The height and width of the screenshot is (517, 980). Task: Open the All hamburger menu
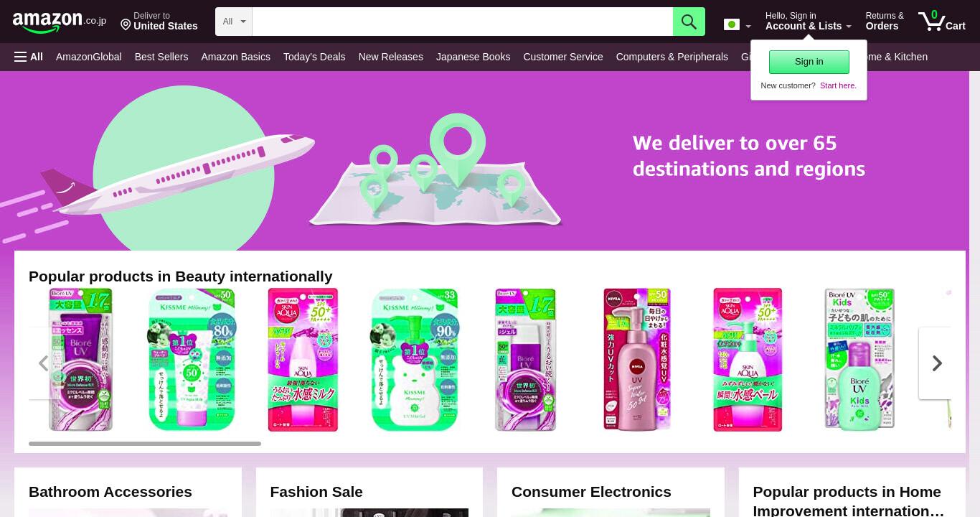tap(29, 57)
